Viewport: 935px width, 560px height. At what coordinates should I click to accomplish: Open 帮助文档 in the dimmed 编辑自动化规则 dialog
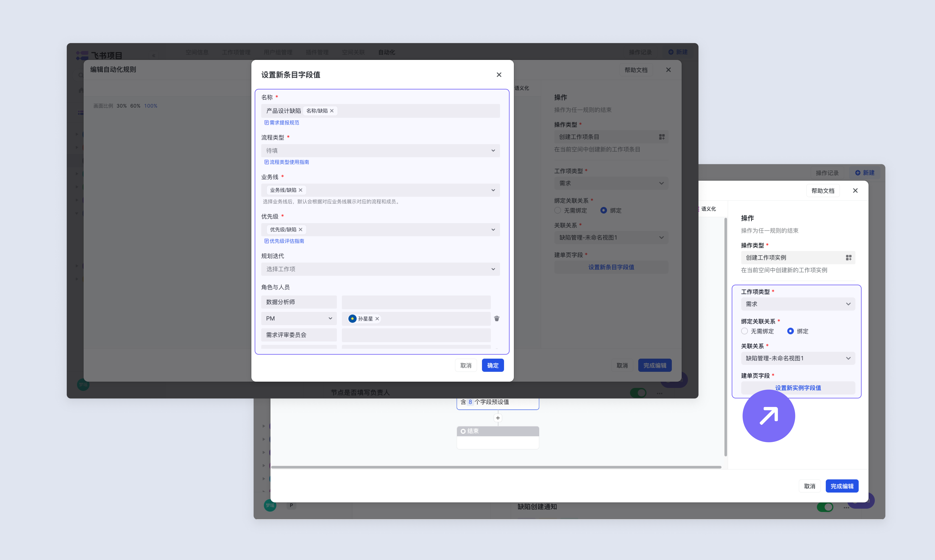point(636,70)
